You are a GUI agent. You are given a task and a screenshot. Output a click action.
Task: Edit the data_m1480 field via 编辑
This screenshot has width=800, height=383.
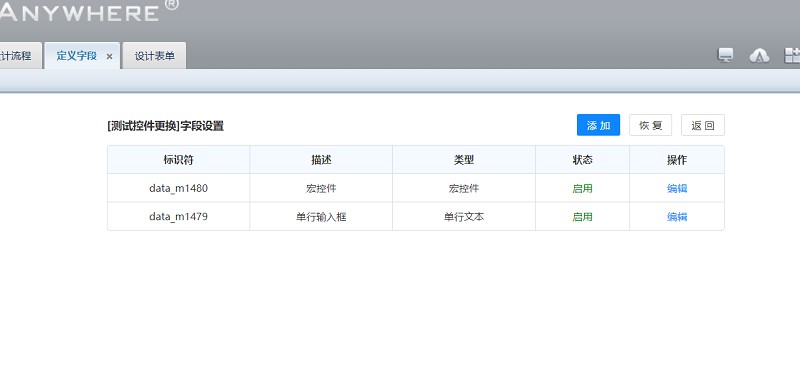point(677,188)
